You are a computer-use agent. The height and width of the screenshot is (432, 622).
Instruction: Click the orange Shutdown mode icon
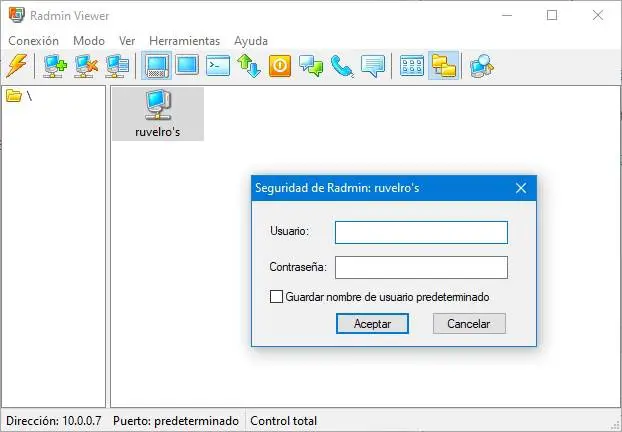(280, 65)
